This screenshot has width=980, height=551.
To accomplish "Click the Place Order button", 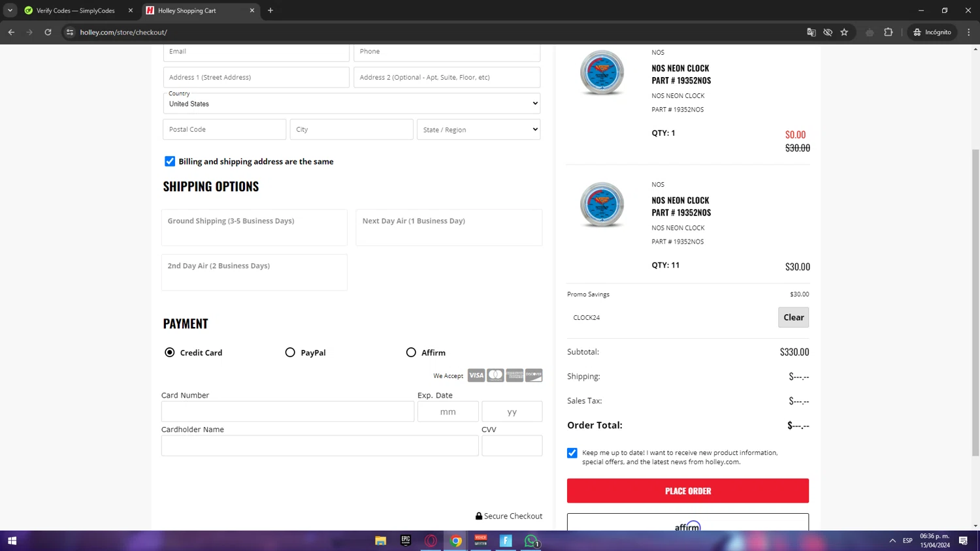I will 688,491.
